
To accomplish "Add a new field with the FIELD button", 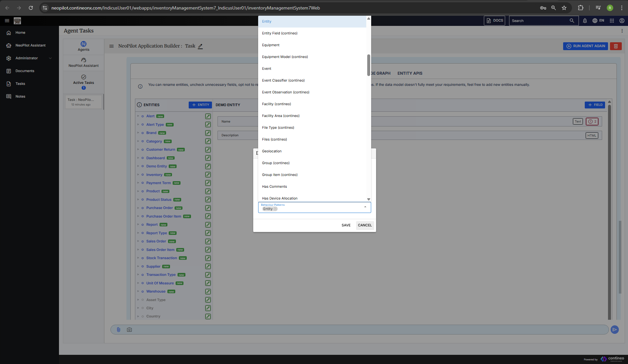I will tap(595, 105).
